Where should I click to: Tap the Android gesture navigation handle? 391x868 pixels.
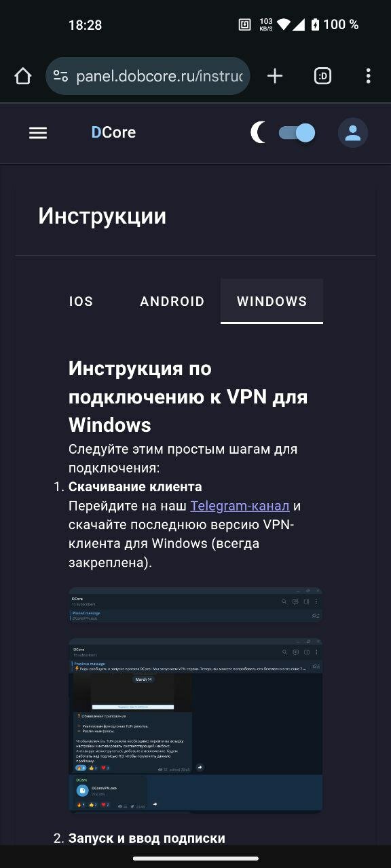point(195,858)
